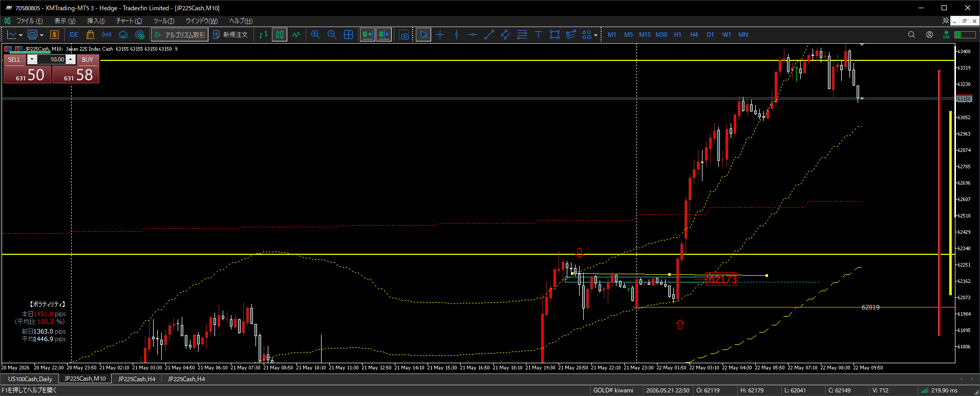
Task: Switch to the M15 timeframe
Action: pyautogui.click(x=645, y=35)
